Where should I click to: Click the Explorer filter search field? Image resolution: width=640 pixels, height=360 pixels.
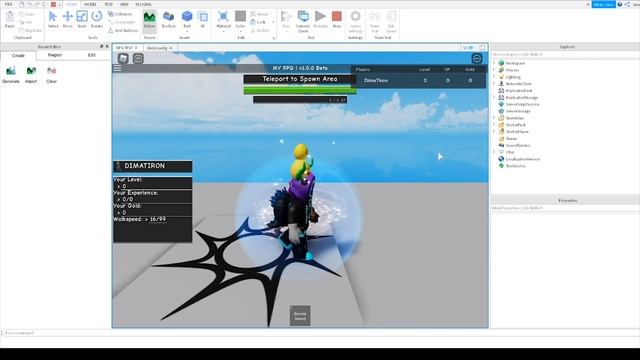(x=565, y=54)
